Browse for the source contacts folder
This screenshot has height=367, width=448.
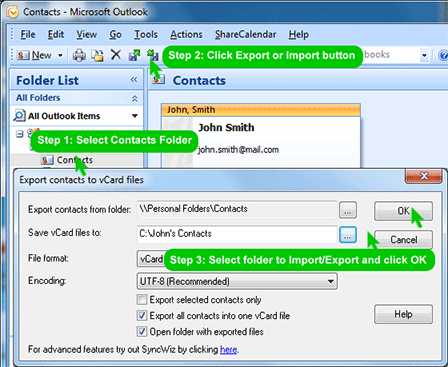click(x=348, y=210)
